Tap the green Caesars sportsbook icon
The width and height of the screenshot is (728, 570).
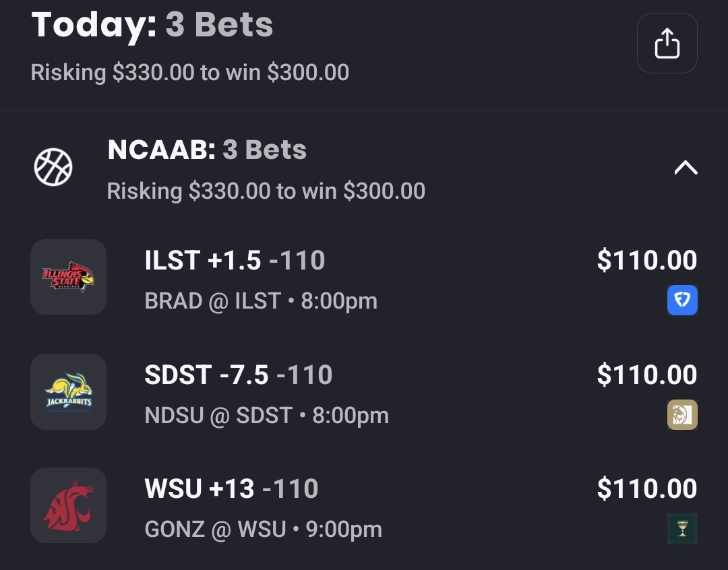coord(682,529)
